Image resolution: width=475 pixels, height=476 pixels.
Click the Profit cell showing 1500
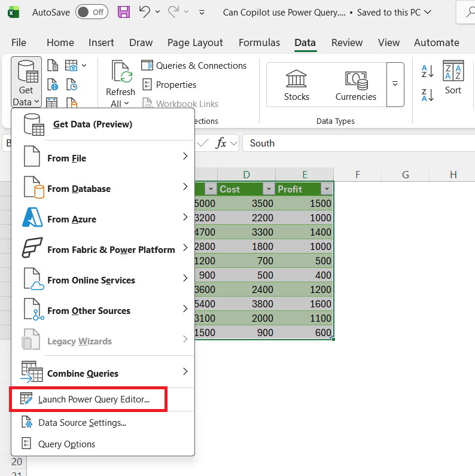(x=305, y=203)
